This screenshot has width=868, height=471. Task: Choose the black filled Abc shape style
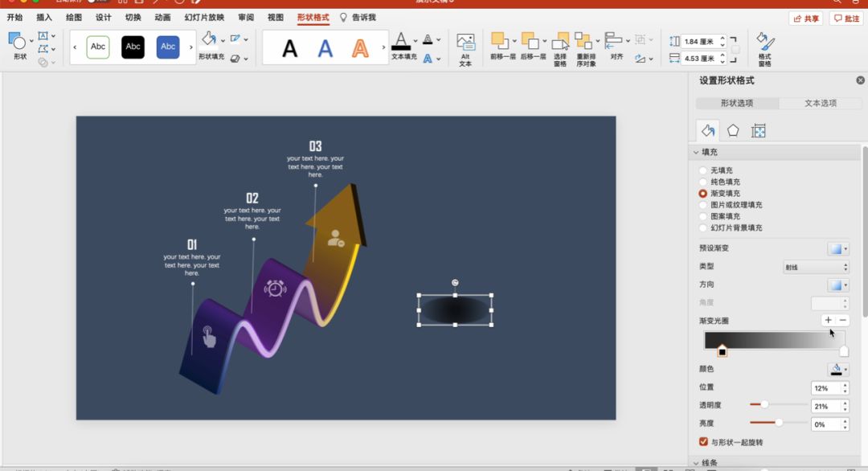tap(133, 47)
